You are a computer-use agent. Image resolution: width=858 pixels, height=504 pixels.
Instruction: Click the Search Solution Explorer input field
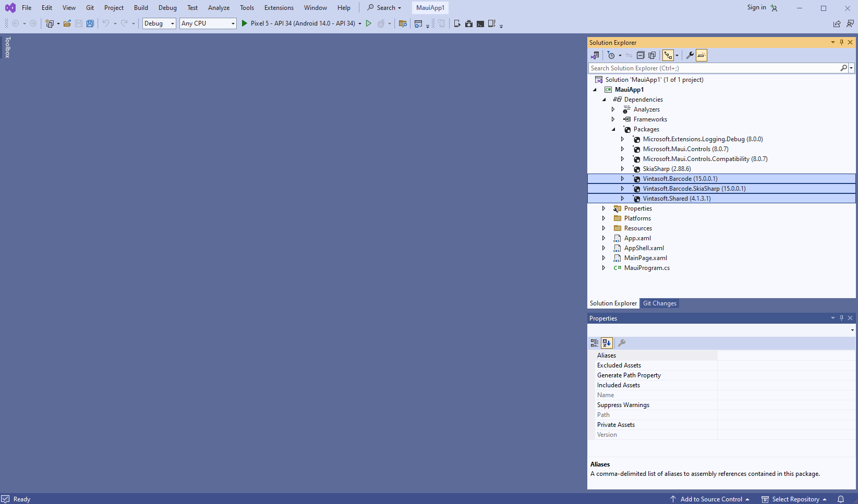click(714, 68)
